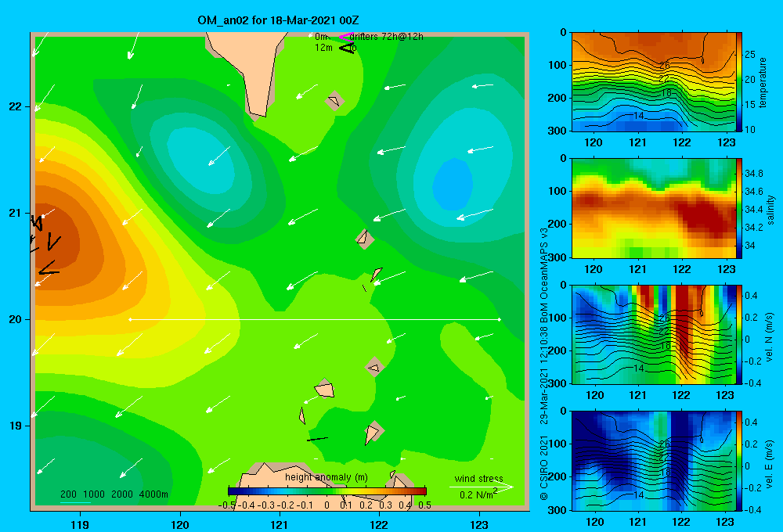Screen dimensions: 783x532
Task: Click the '14' isotherm label in temperature panel
Action: pyautogui.click(x=638, y=116)
